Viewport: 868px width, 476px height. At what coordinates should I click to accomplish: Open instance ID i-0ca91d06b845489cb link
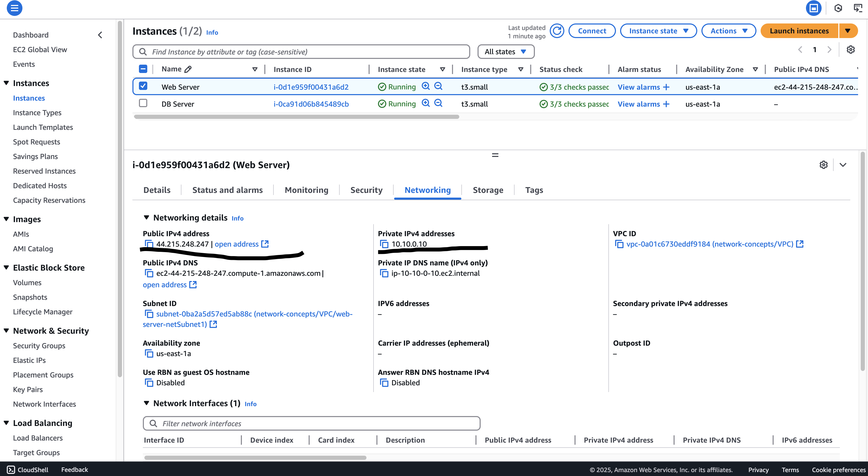(311, 104)
